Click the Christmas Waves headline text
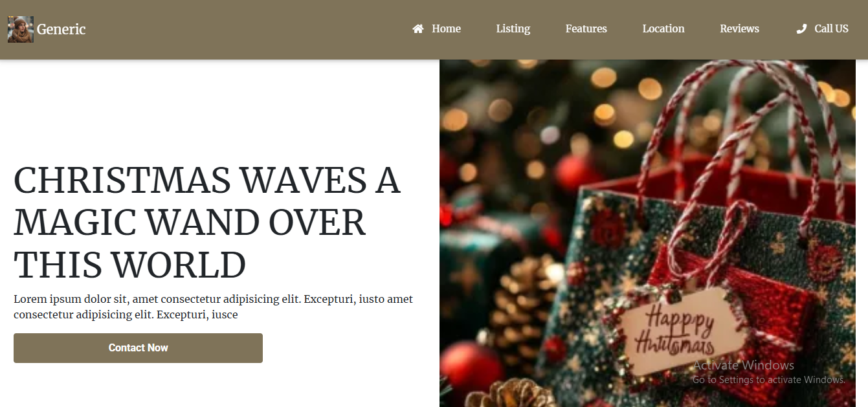 (207, 223)
